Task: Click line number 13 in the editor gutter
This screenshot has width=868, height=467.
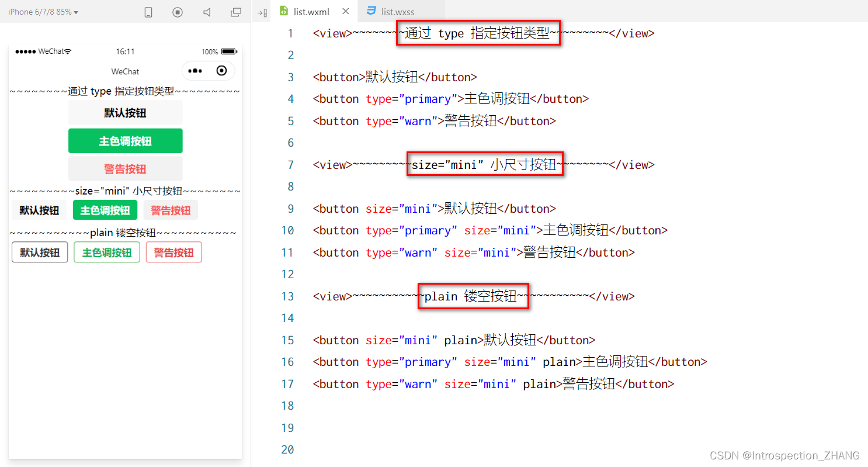Action: pos(287,296)
